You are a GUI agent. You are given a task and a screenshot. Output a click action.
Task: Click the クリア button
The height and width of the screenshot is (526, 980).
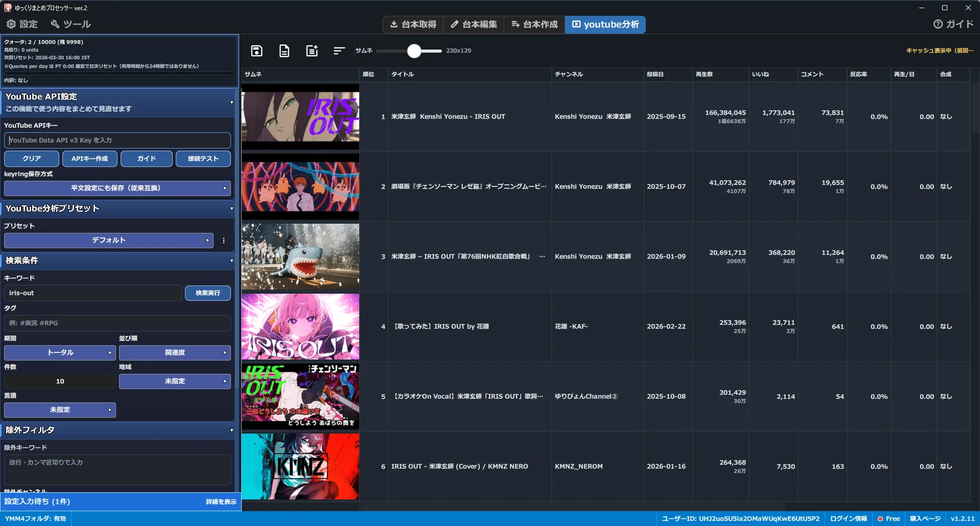(32, 159)
